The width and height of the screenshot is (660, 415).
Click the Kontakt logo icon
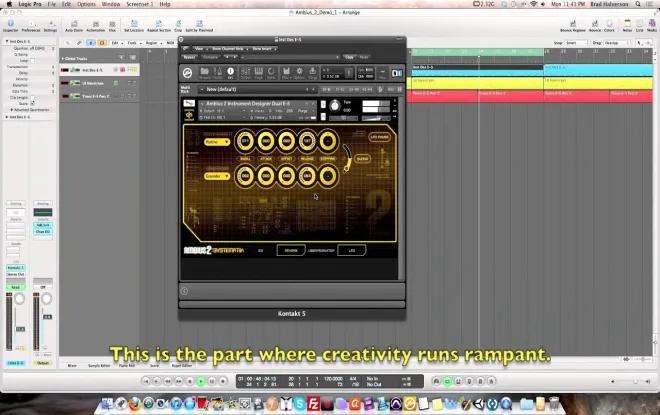187,73
